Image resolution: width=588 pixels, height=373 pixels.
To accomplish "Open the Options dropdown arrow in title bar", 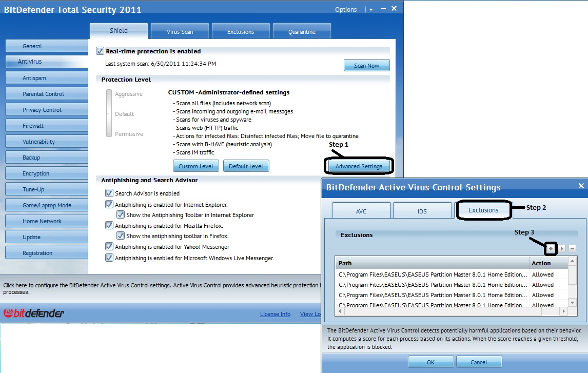I will (371, 10).
